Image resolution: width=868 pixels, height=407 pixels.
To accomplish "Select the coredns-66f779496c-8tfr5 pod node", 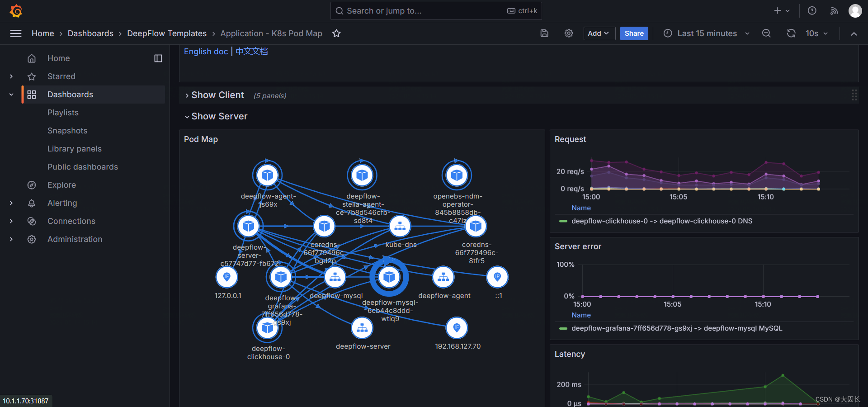I will click(476, 226).
